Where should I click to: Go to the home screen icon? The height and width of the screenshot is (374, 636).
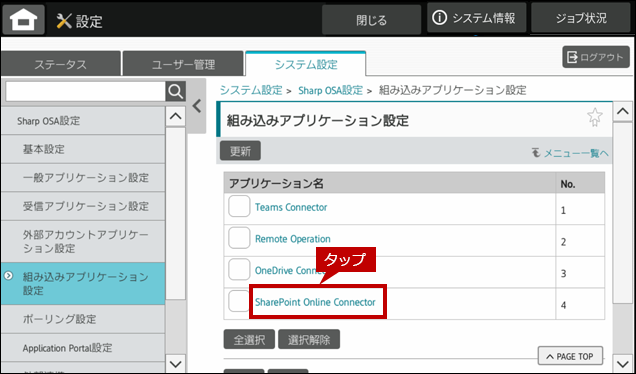[24, 19]
